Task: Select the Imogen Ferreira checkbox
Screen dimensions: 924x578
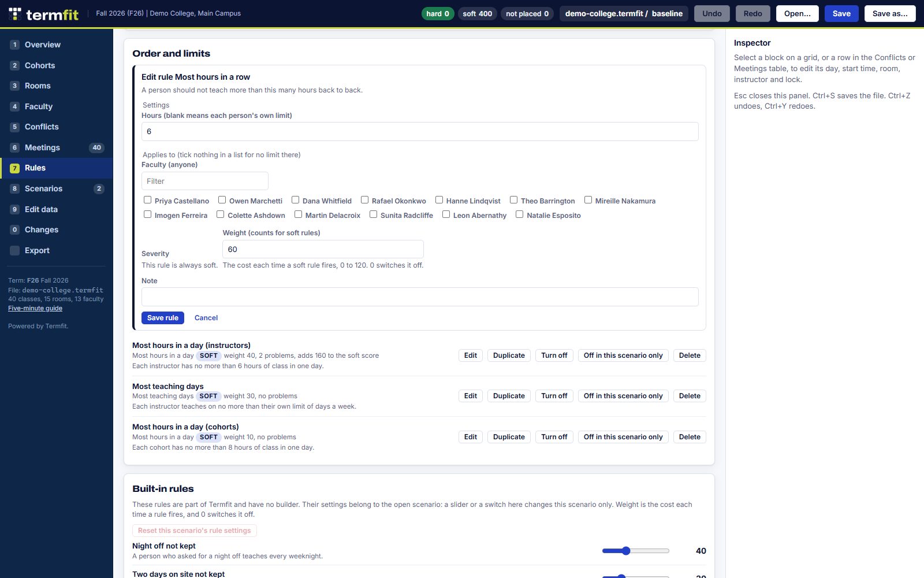Action: click(x=148, y=214)
